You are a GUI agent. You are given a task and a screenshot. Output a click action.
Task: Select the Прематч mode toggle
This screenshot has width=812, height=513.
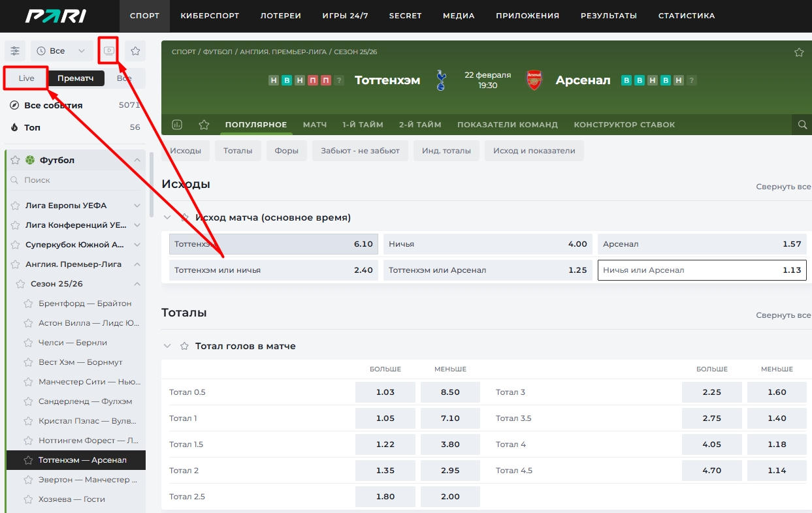click(x=76, y=78)
